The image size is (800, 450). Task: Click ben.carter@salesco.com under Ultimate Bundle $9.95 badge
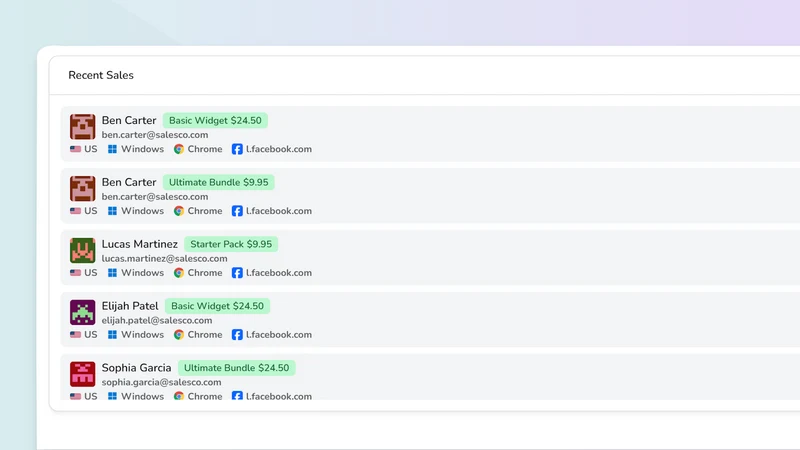(x=155, y=196)
